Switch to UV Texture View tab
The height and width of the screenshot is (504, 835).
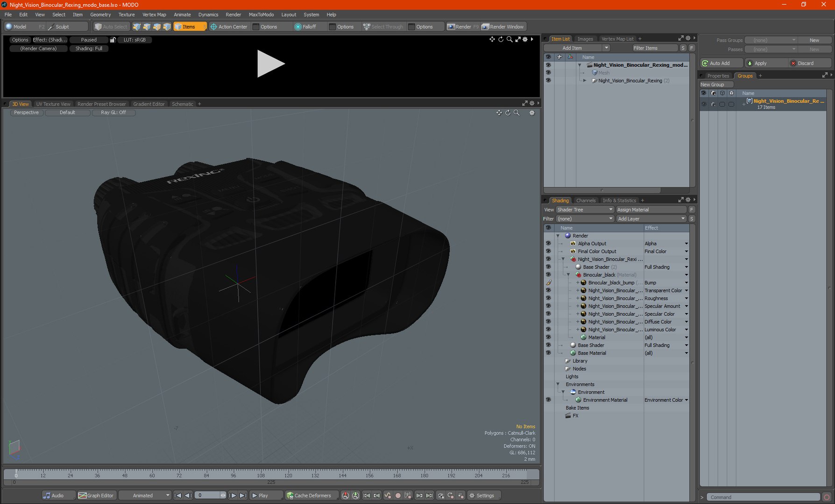53,104
